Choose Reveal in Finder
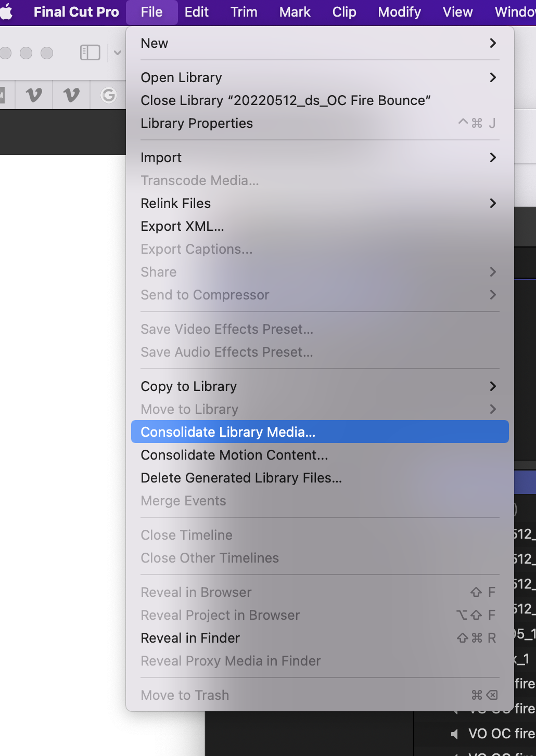The image size is (536, 756). [190, 638]
